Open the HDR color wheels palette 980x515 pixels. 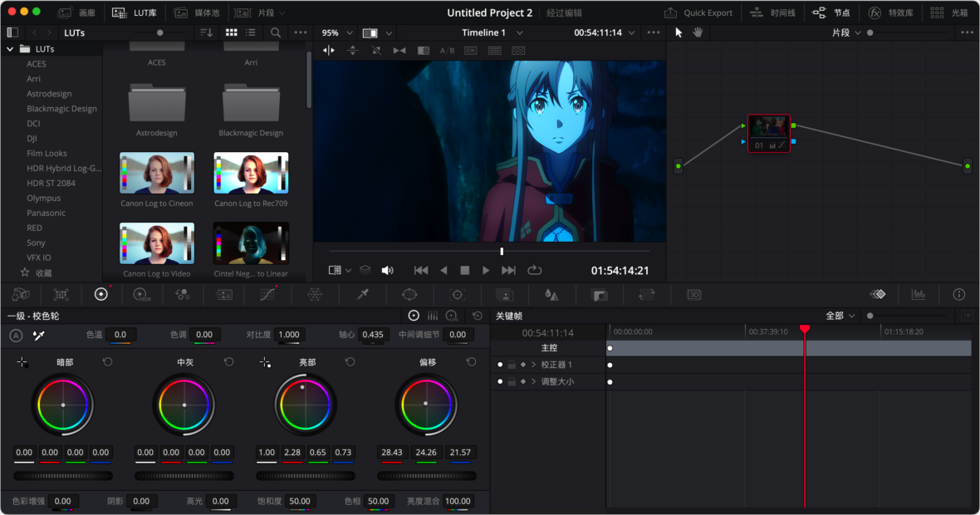pyautogui.click(x=141, y=295)
